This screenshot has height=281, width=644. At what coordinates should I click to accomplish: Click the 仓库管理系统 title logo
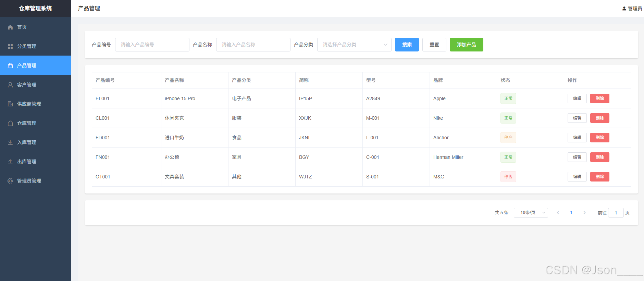[x=35, y=8]
